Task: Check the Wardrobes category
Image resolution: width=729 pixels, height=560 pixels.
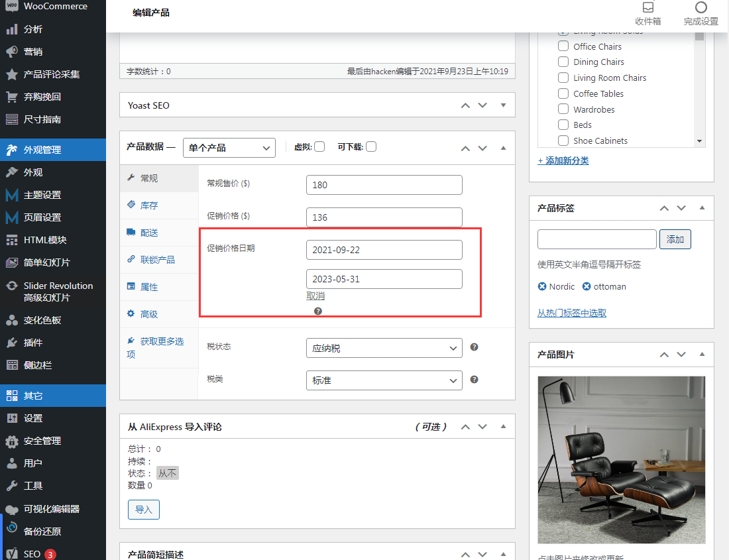Action: [563, 109]
